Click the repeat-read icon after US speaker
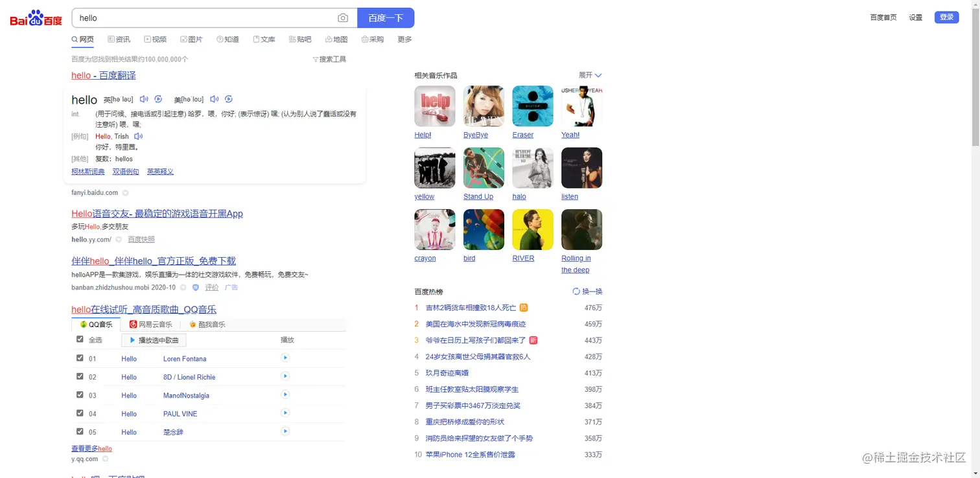The image size is (980, 478). 229,99
